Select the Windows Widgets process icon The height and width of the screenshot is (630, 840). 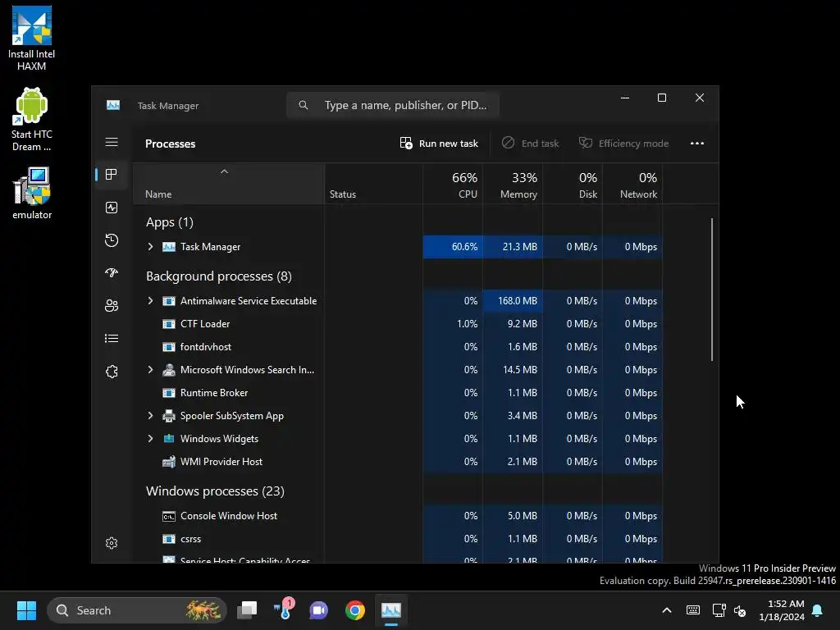pos(169,438)
